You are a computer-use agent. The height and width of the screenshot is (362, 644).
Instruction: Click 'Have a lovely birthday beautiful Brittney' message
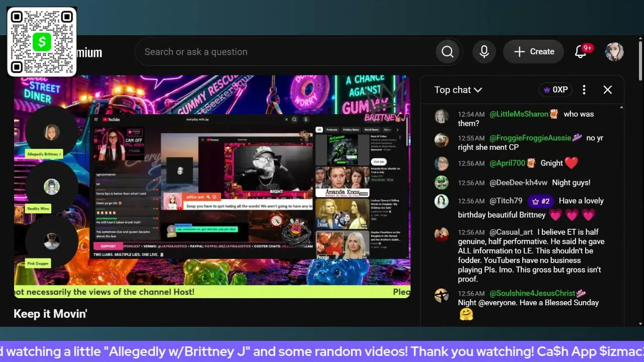click(x=531, y=208)
